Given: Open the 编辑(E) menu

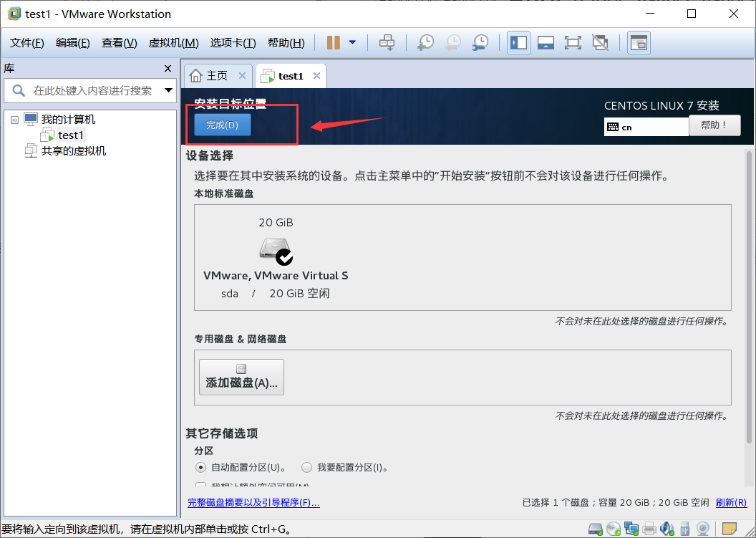Looking at the screenshot, I should pos(73,43).
